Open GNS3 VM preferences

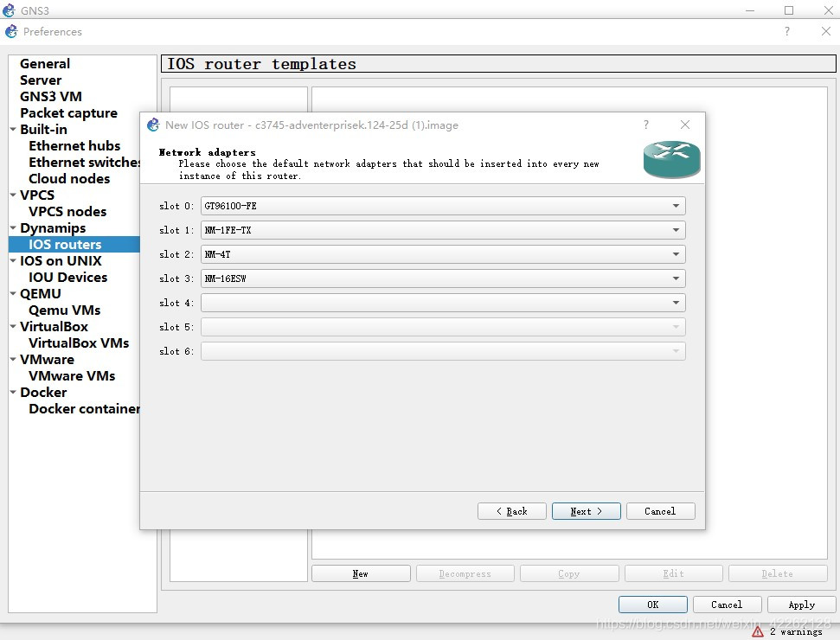click(51, 96)
